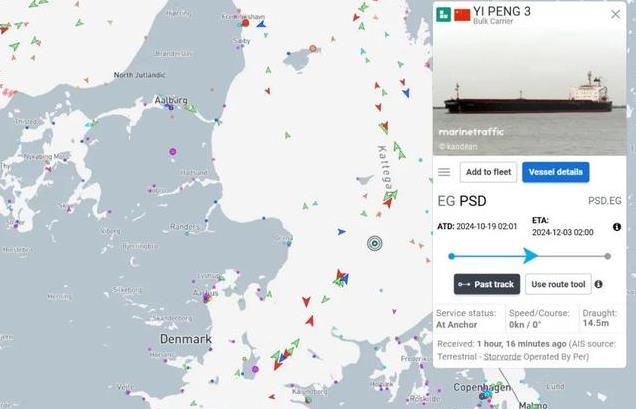Click the Storvorde AIS station link
The image size is (636, 409).
pos(502,357)
